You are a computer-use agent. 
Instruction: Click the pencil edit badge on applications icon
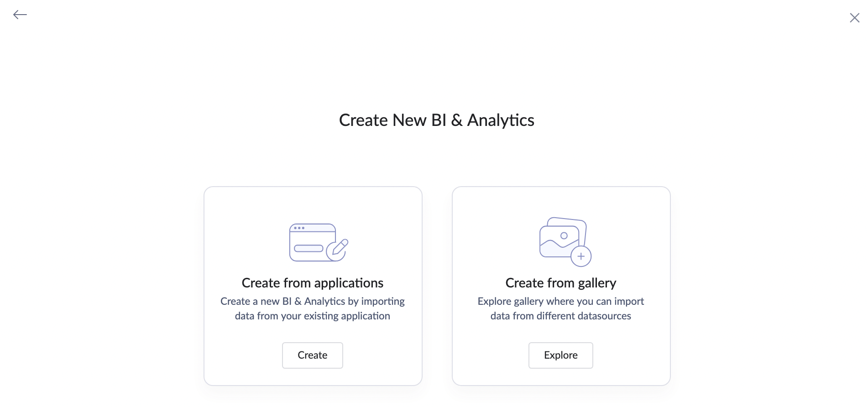tap(337, 250)
